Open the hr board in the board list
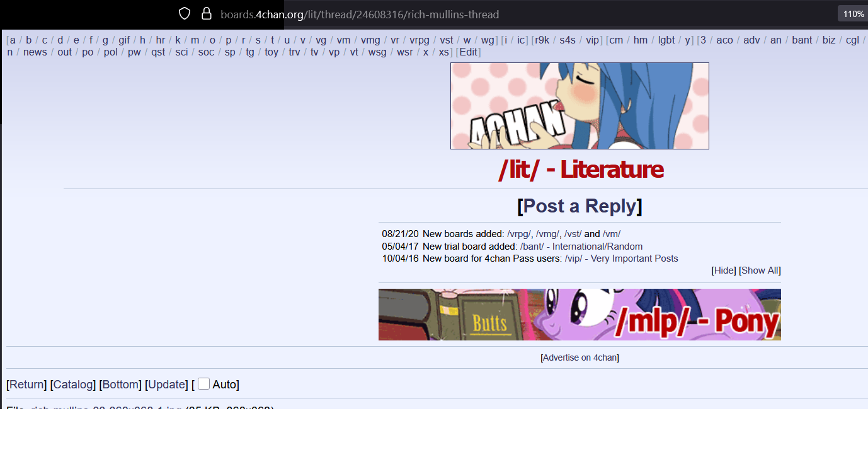Image resolution: width=868 pixels, height=476 pixels. pyautogui.click(x=161, y=40)
